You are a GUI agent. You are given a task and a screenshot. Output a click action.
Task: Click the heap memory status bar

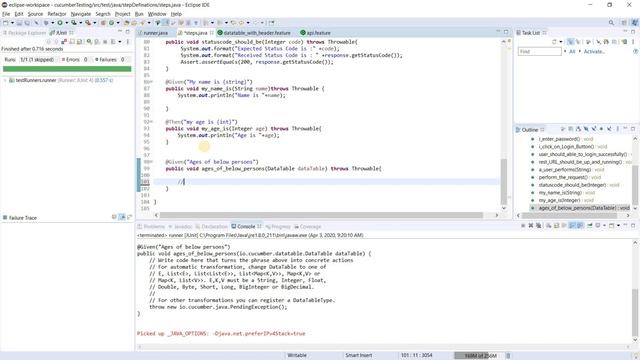tap(480, 356)
